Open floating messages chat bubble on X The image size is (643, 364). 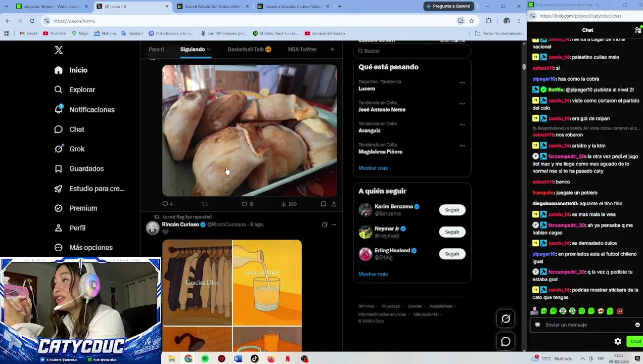(506, 342)
